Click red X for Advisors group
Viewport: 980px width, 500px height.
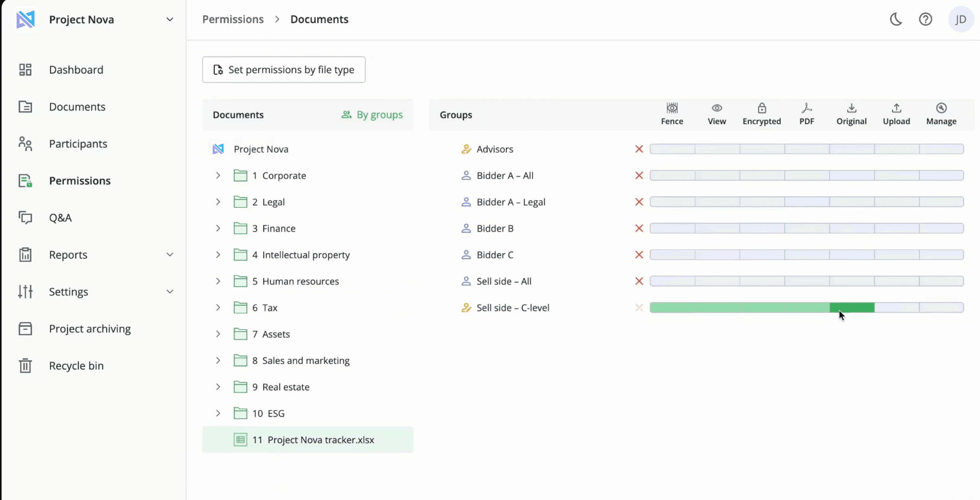(x=639, y=149)
